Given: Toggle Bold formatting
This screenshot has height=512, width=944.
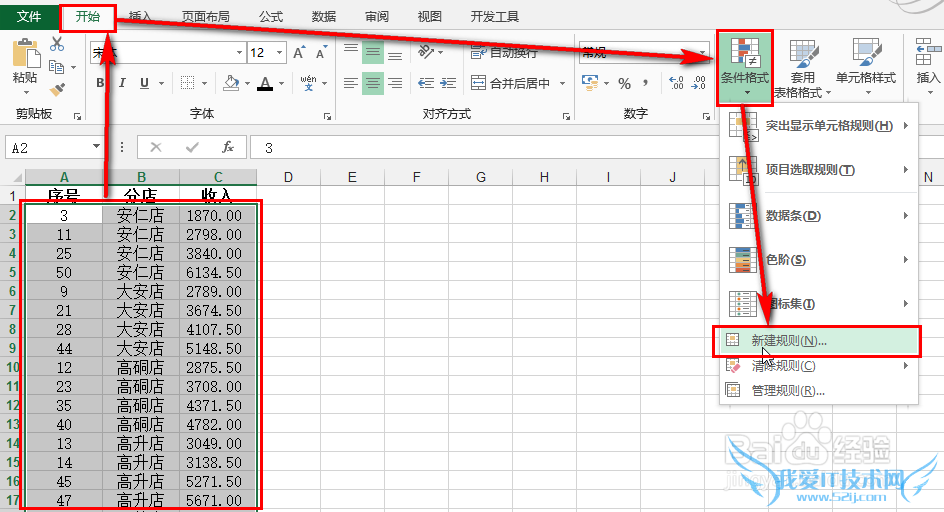Looking at the screenshot, I should pyautogui.click(x=100, y=83).
